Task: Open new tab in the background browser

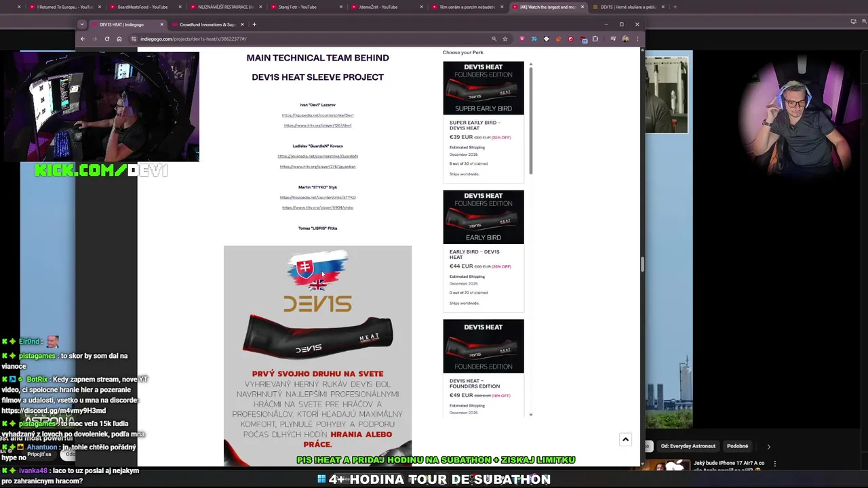Action: coord(675,7)
